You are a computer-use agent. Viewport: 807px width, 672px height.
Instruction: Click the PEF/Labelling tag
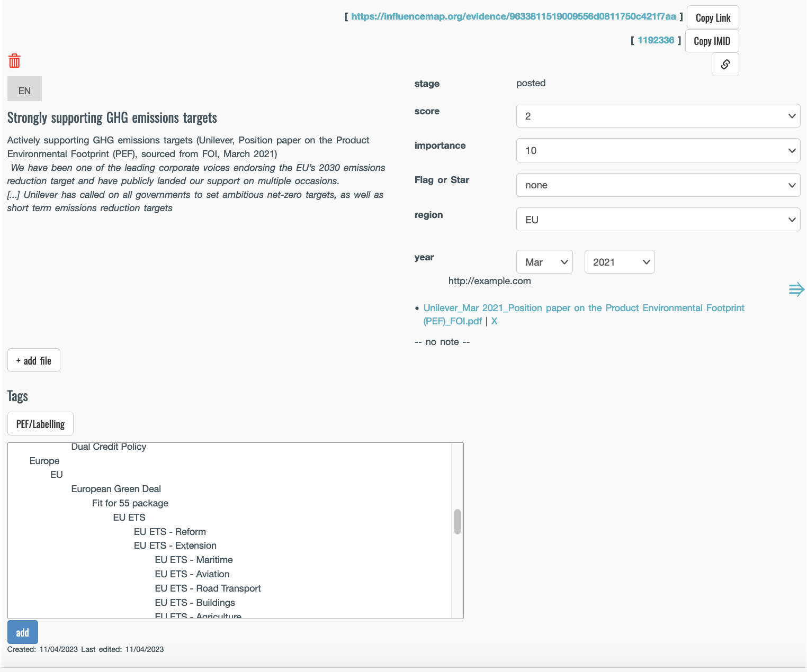pos(40,424)
